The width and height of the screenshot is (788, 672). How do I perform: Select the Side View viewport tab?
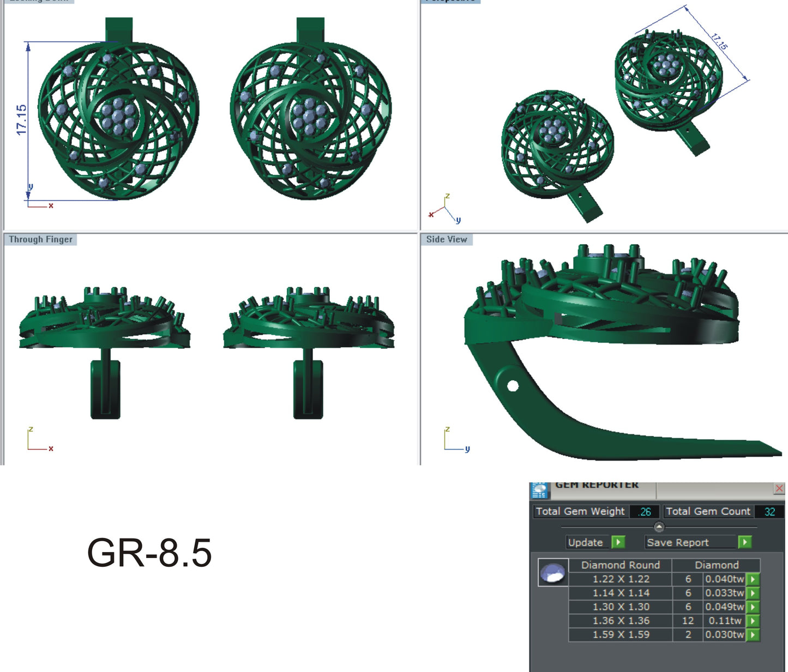click(x=447, y=239)
